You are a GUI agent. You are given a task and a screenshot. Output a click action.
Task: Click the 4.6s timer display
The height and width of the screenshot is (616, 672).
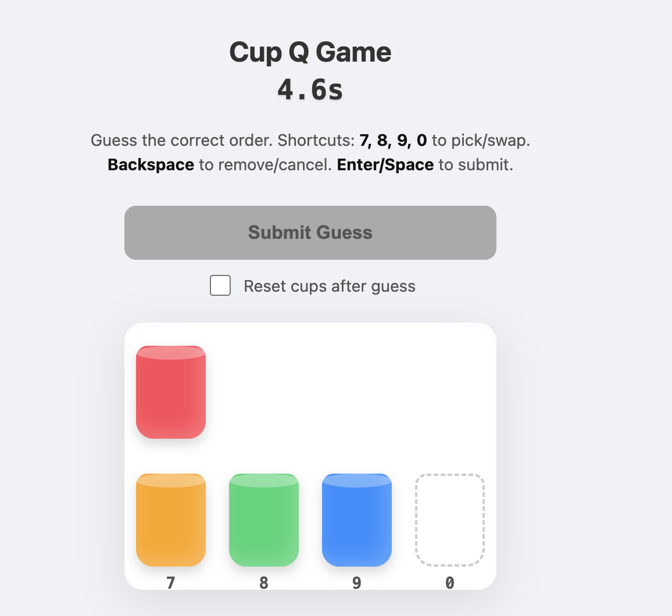pos(310,89)
